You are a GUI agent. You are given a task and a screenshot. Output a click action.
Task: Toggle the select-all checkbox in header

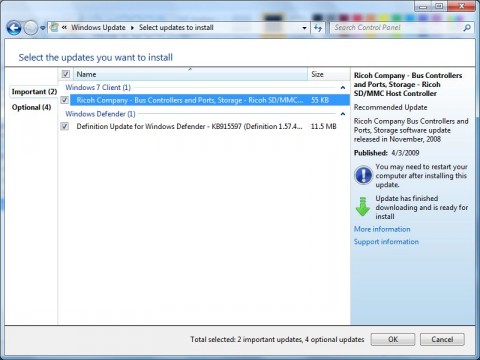pyautogui.click(x=66, y=74)
